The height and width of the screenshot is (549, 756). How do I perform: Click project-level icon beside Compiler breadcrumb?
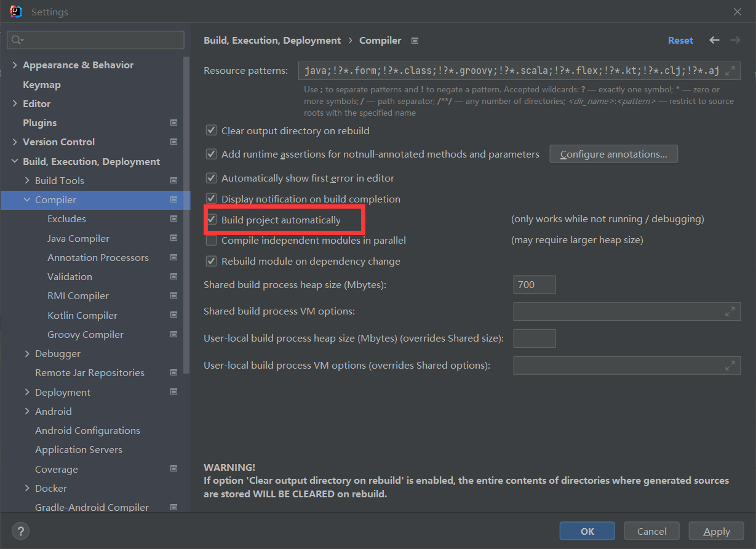click(x=415, y=41)
